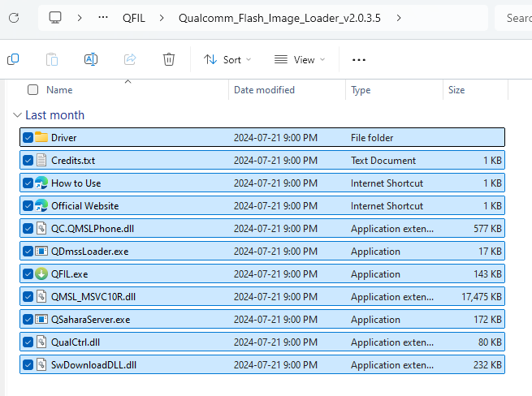Select the QFIL.exe file name
The height and width of the screenshot is (396, 532).
(x=70, y=274)
